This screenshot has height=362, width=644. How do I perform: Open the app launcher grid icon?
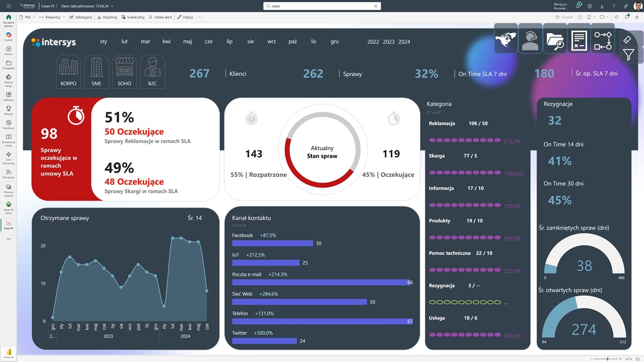click(9, 6)
